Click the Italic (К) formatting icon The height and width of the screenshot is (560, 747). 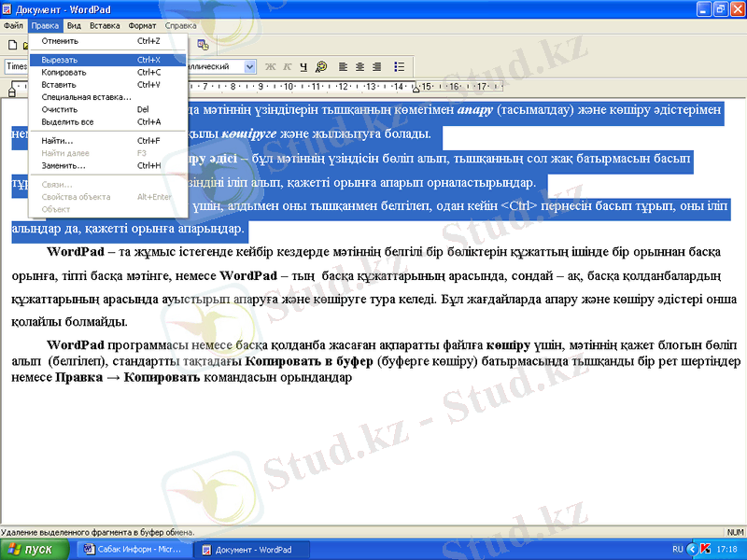[x=288, y=67]
